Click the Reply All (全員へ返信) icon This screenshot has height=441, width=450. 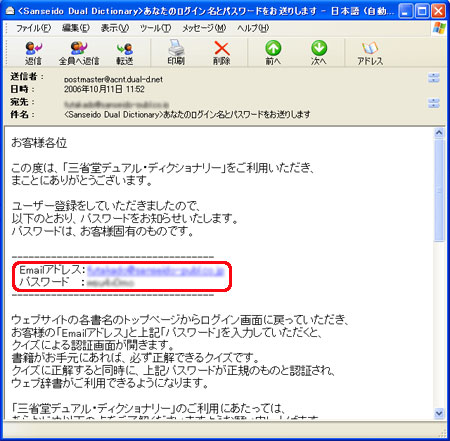[x=79, y=53]
